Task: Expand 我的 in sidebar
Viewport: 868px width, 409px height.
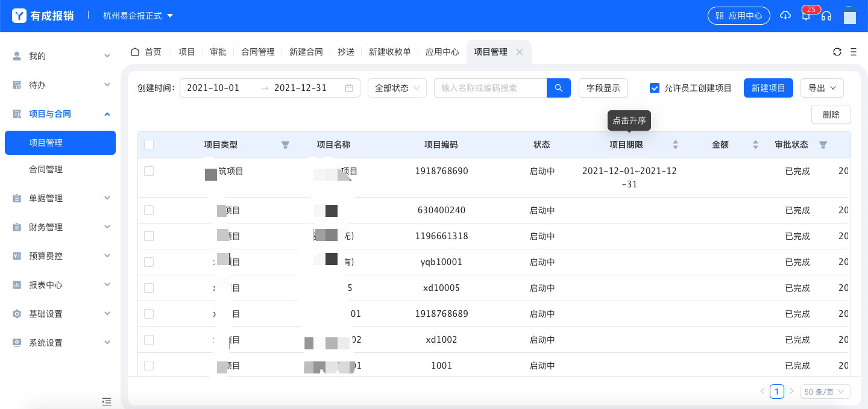Action: (60, 56)
